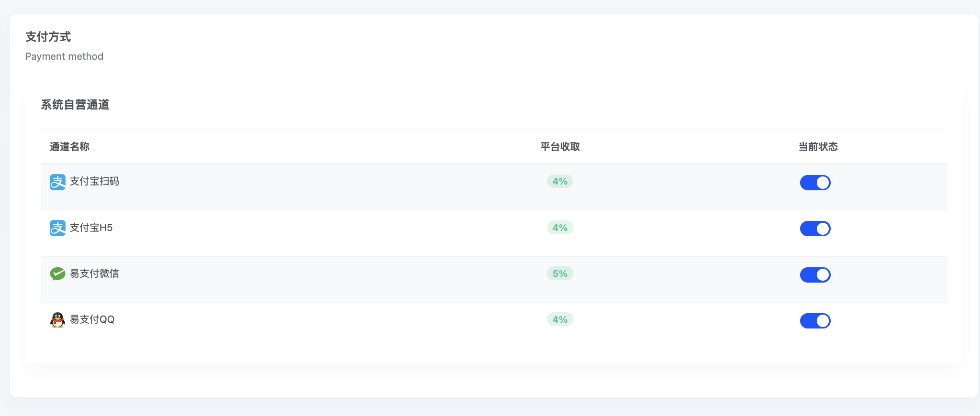Turn off the 易支付微信 status toggle
The width and height of the screenshot is (980, 416).
tap(815, 275)
